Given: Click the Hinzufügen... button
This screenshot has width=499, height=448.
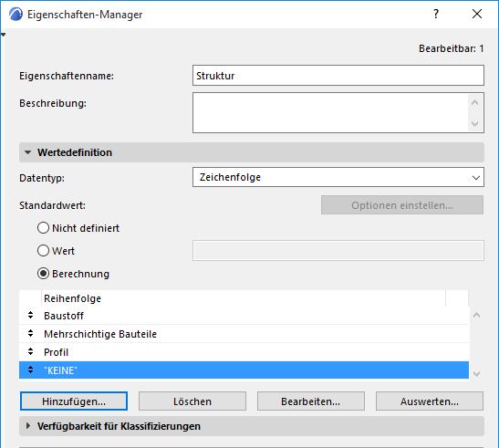Looking at the screenshot, I should pos(74,401).
